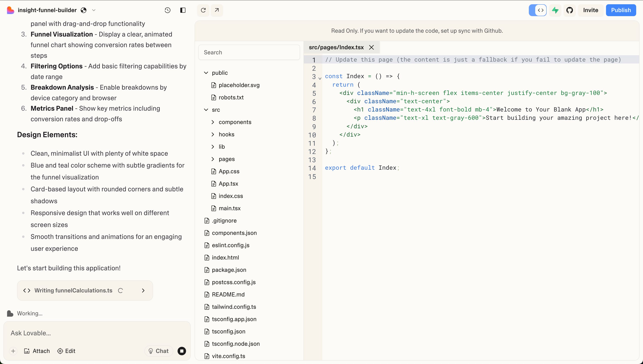Click the Publish button
The width and height of the screenshot is (643, 364).
pyautogui.click(x=621, y=10)
